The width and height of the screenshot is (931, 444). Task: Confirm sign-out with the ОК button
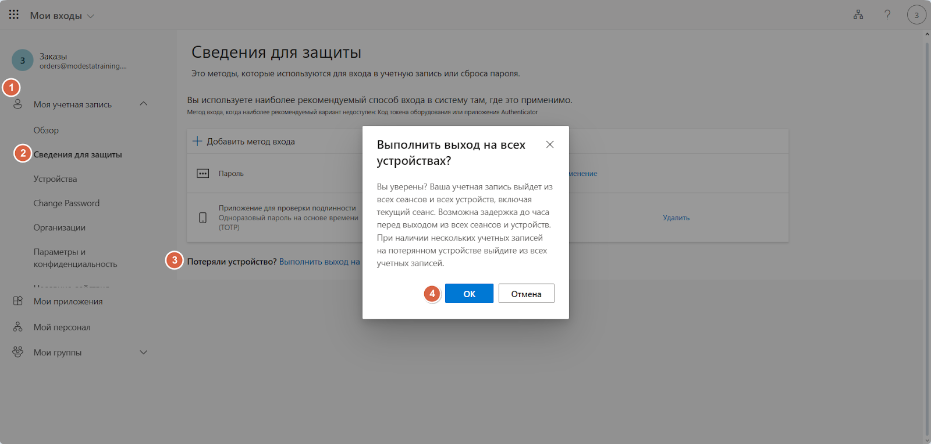point(469,293)
